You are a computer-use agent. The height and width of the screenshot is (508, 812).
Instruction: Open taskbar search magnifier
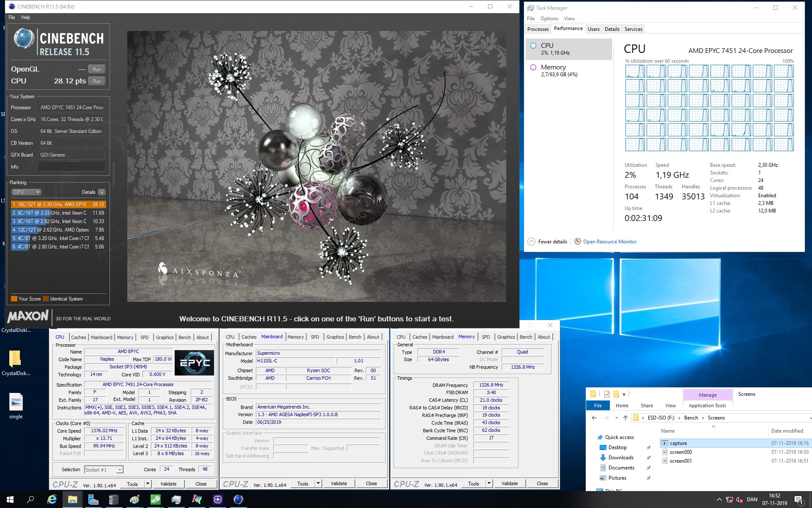30,500
